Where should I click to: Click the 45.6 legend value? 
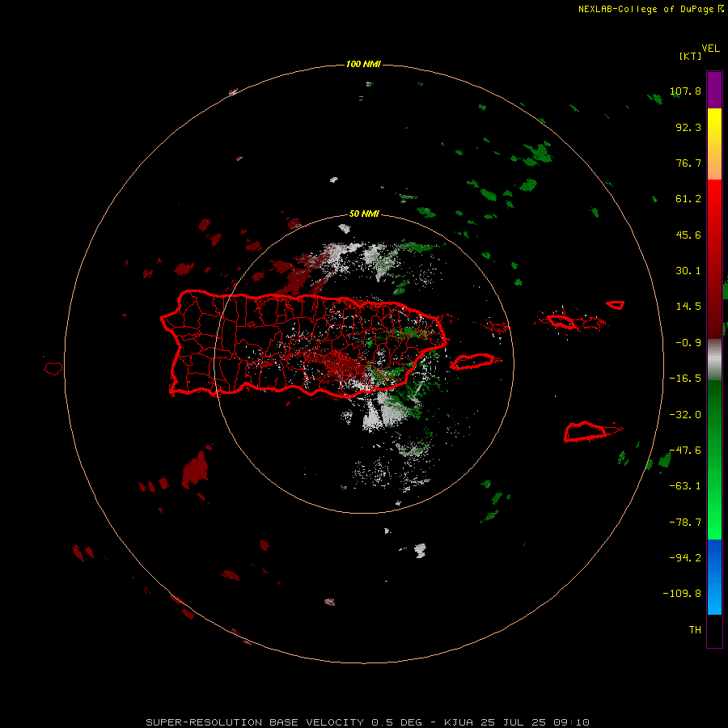(688, 235)
